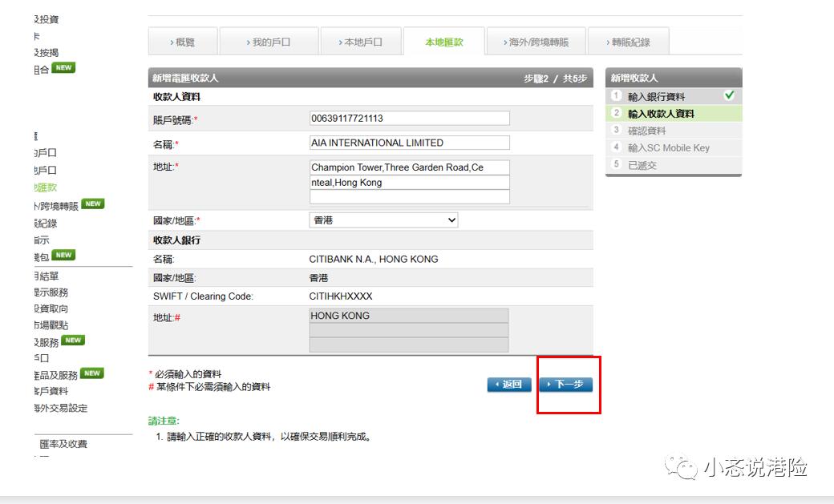Click the 賬戶號碼 input field

pos(409,118)
